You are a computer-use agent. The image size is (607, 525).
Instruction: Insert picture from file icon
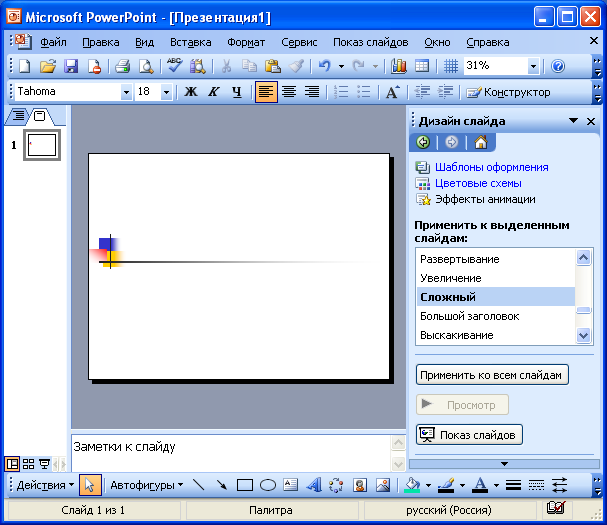(x=383, y=485)
